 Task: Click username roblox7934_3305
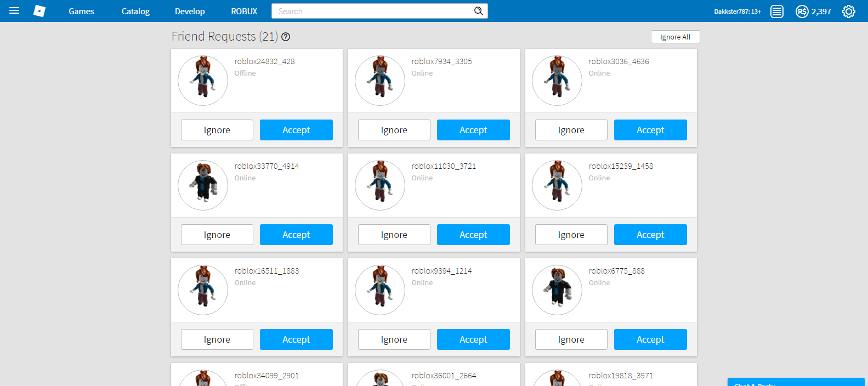442,61
